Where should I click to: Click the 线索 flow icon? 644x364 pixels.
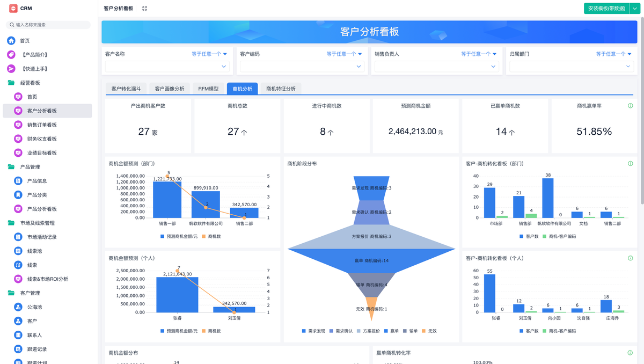tap(18, 265)
